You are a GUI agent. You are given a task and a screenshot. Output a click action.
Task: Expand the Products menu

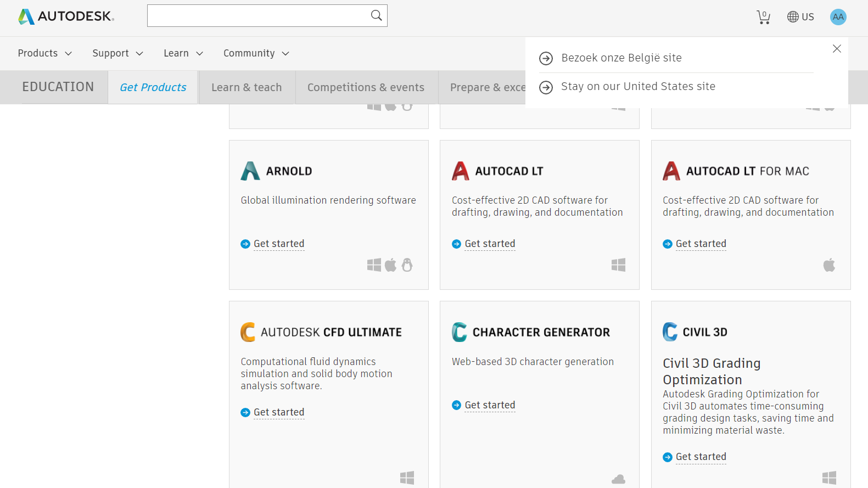coord(44,53)
